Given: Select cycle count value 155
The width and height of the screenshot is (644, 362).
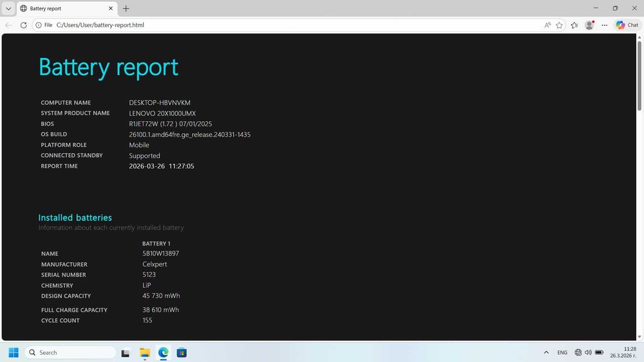Looking at the screenshot, I should point(147,320).
